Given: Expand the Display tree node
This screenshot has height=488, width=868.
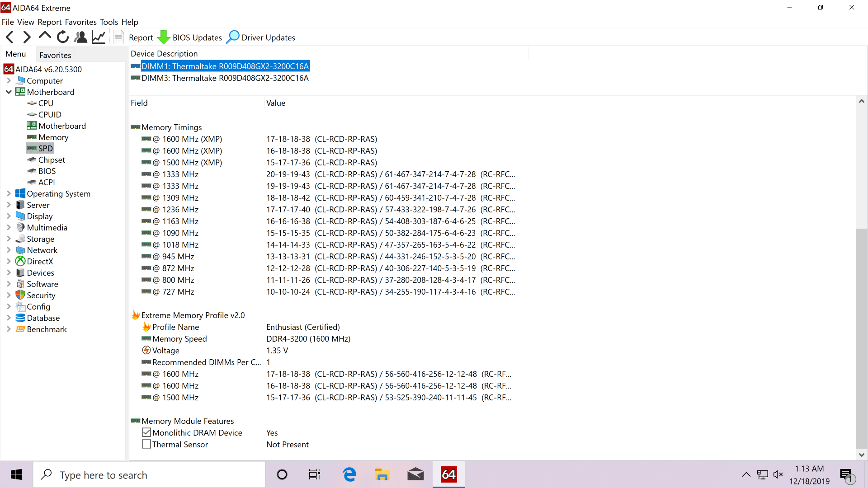Looking at the screenshot, I should 9,216.
